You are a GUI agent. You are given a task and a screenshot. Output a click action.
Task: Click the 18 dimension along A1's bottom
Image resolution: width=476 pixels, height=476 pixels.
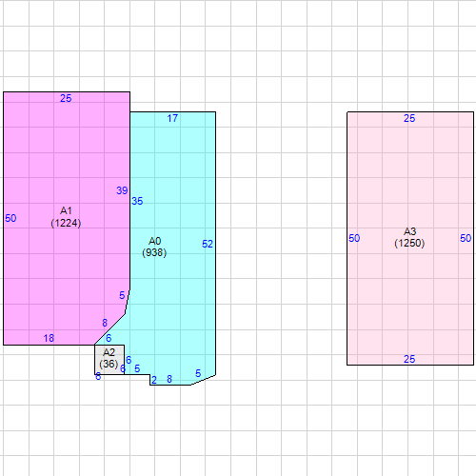tap(49, 338)
